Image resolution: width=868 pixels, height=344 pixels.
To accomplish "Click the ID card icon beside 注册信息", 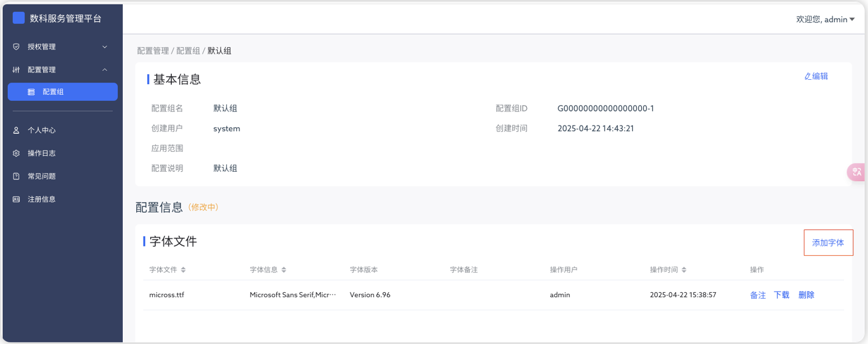I will point(16,199).
